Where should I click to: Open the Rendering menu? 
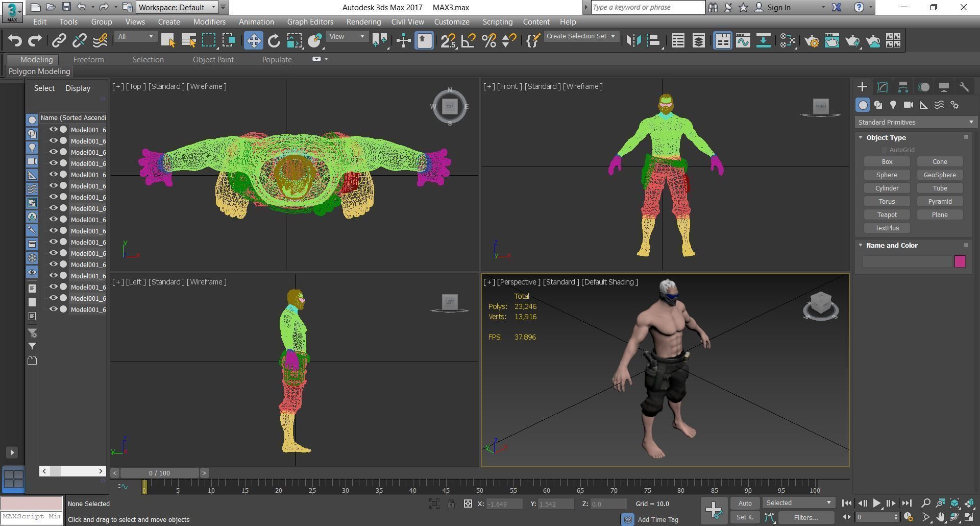pos(363,22)
